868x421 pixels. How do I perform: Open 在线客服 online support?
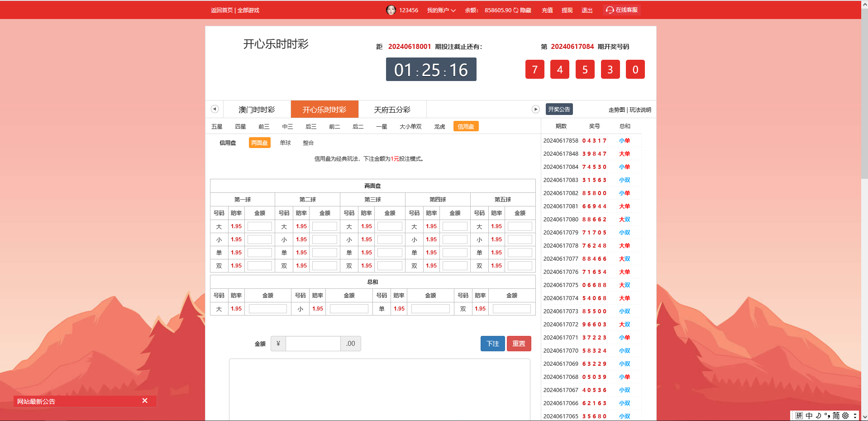pos(622,10)
